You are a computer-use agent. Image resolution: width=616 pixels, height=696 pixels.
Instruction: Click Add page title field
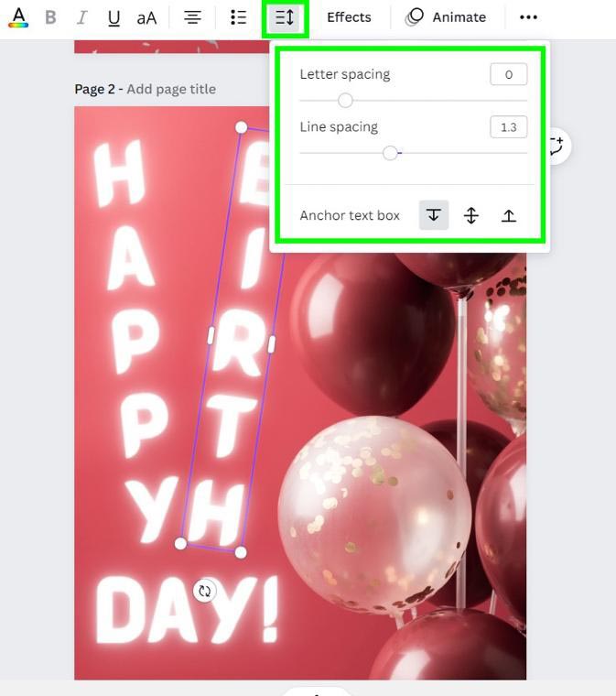171,89
